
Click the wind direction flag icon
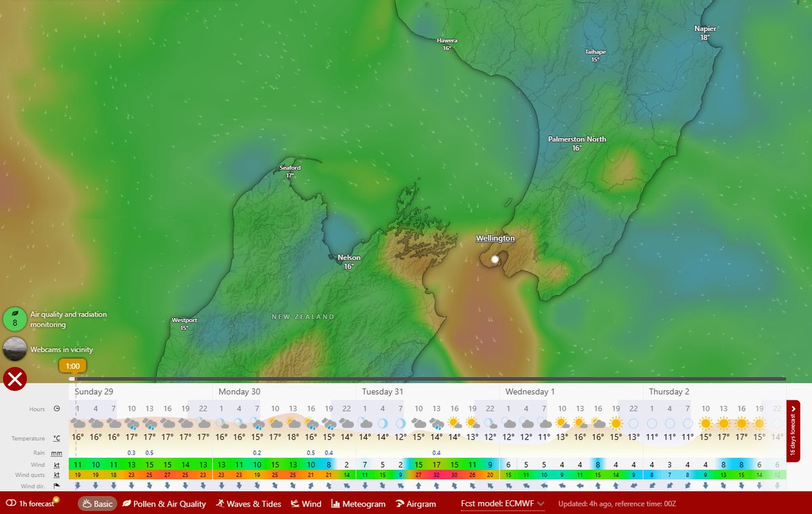[57, 486]
